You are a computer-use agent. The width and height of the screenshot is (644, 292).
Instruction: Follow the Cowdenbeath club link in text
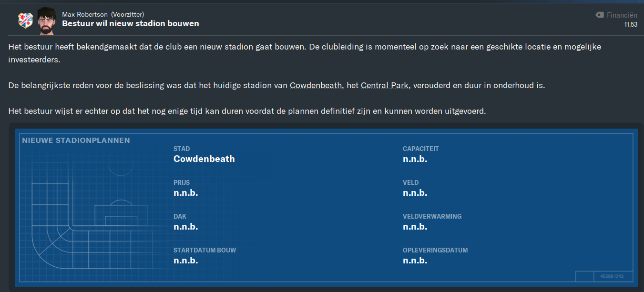[x=316, y=86]
